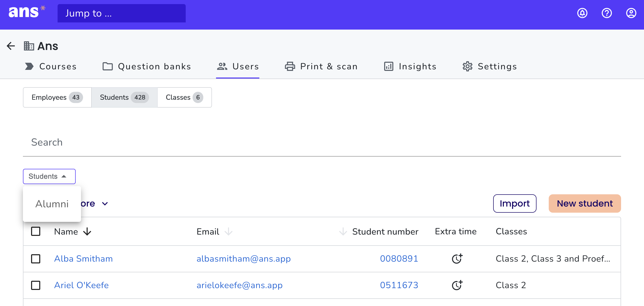
Task: Click the Import button
Action: (515, 203)
